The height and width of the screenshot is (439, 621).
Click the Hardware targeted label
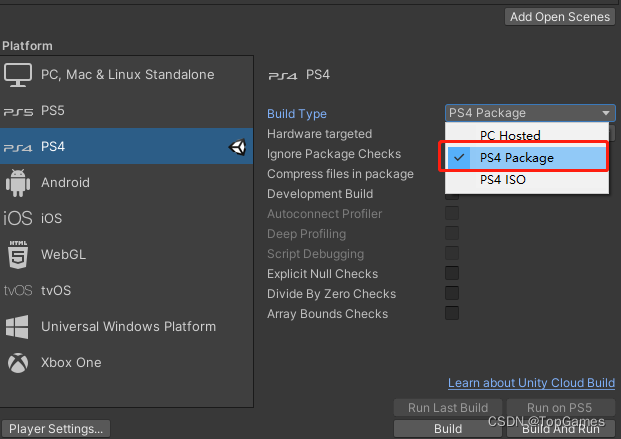[x=319, y=134]
